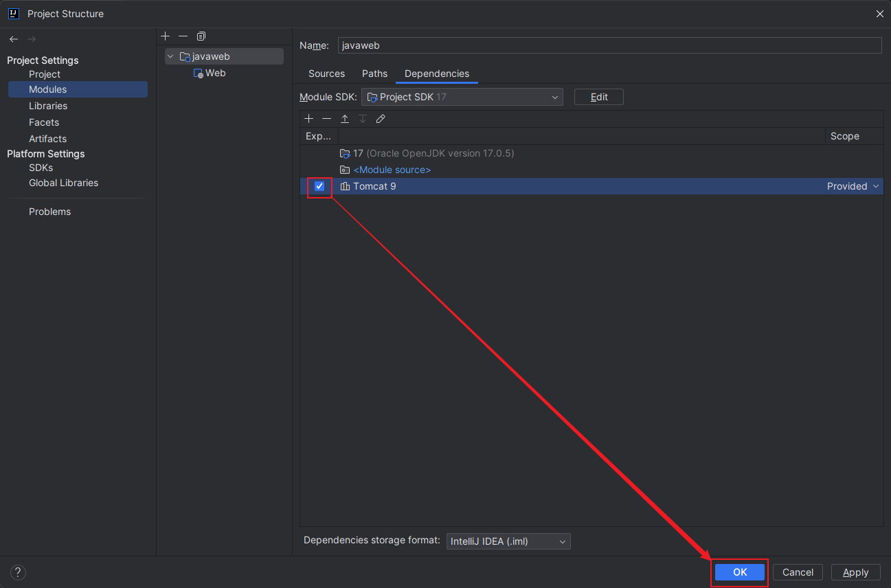Viewport: 891px width, 588px height.
Task: Click the JDK 17 folder icon
Action: 345,153
